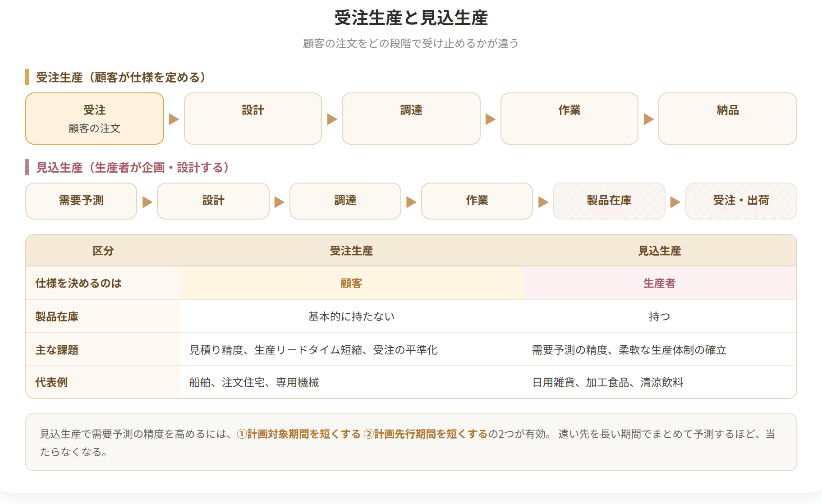
Task: Click the 需要予測 step box
Action: click(x=81, y=201)
